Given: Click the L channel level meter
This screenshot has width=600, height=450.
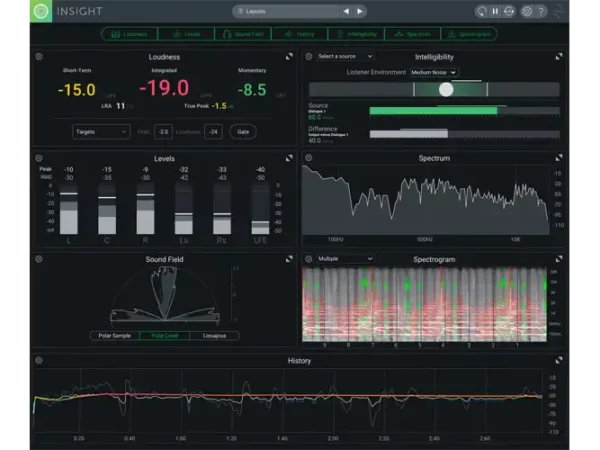Looking at the screenshot, I should [x=69, y=209].
